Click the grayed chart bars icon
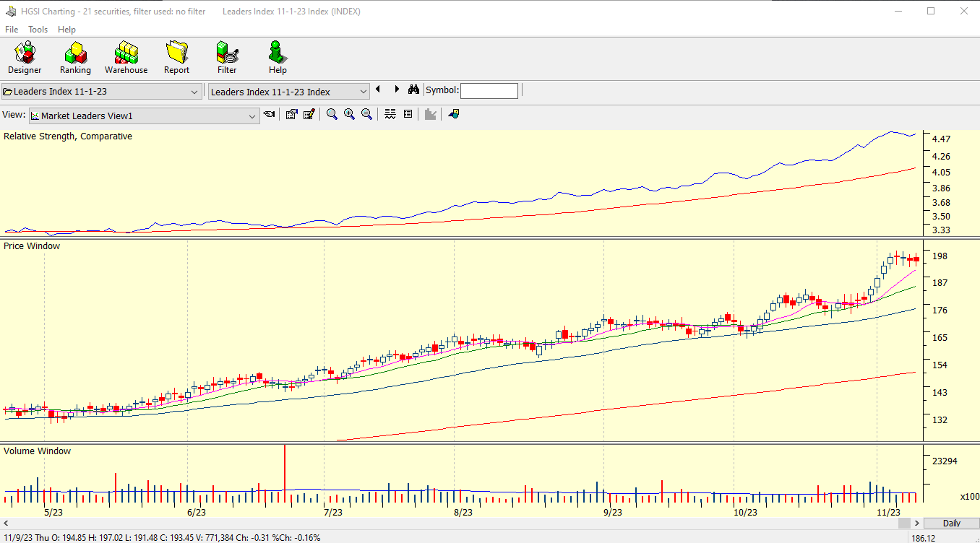This screenshot has width=980, height=543. click(430, 114)
